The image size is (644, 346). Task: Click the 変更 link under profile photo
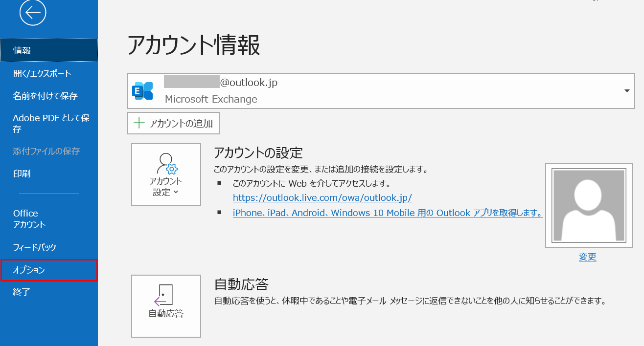587,257
